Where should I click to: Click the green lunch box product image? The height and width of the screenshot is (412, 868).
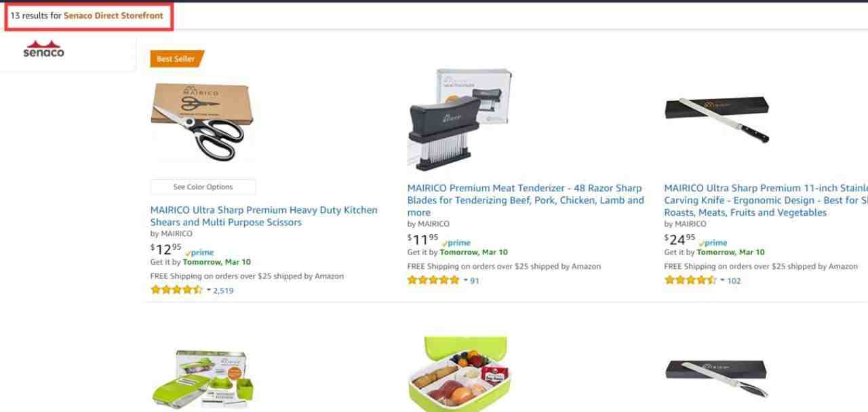(458, 374)
